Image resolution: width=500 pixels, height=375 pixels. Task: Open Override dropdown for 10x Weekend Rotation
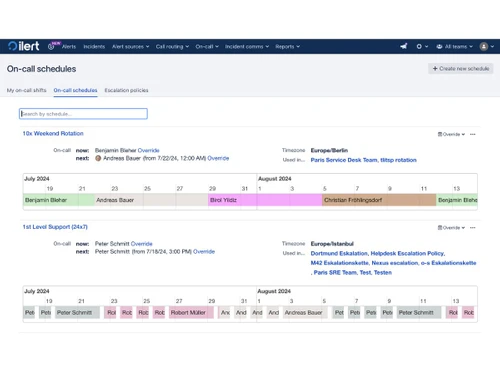[x=451, y=134]
